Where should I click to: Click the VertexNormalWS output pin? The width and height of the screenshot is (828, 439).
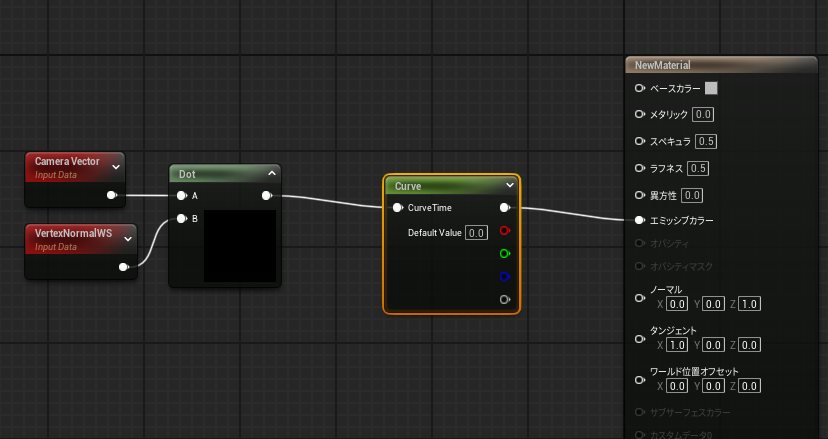[x=124, y=267]
